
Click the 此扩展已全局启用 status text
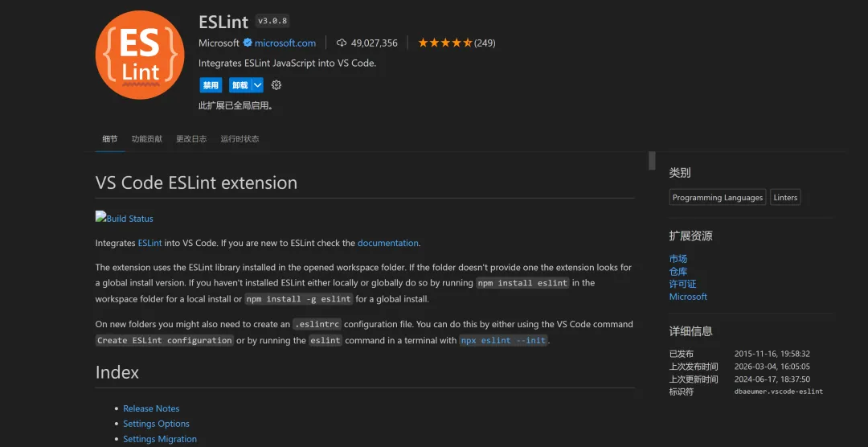(x=235, y=105)
